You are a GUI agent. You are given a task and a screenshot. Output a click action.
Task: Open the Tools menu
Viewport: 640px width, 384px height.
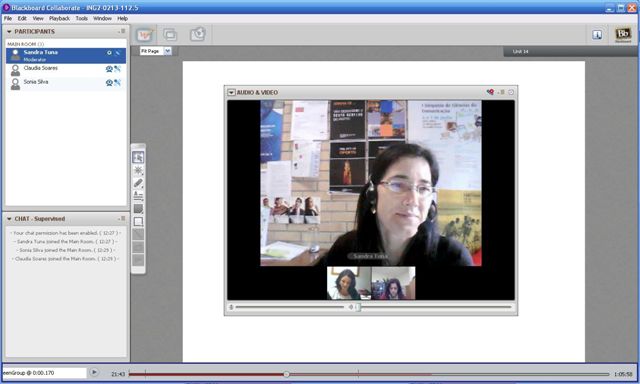(82, 18)
